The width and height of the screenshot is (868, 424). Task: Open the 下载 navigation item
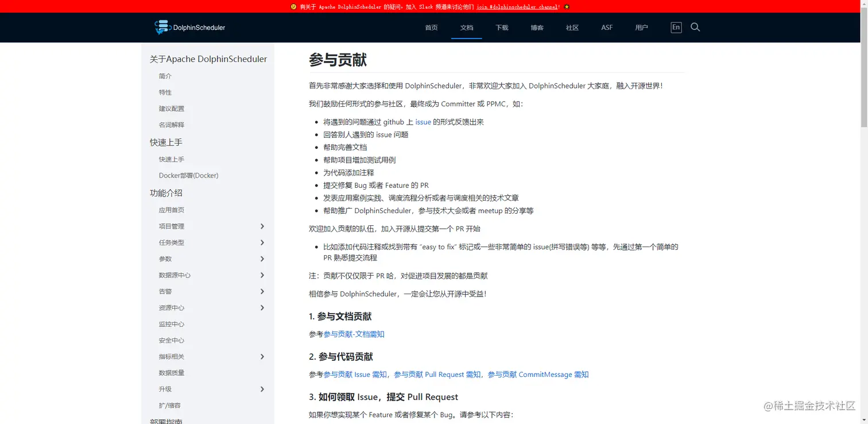[502, 28]
